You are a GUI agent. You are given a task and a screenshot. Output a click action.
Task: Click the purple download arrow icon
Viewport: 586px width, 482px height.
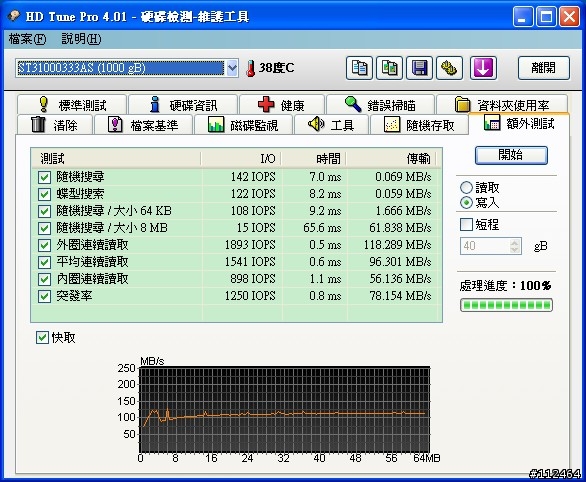pos(483,68)
